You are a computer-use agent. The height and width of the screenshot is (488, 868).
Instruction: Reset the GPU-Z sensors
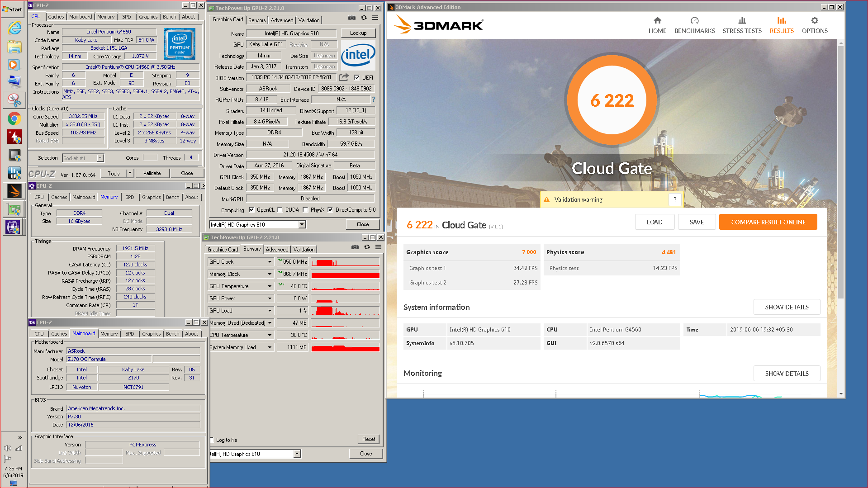point(369,439)
